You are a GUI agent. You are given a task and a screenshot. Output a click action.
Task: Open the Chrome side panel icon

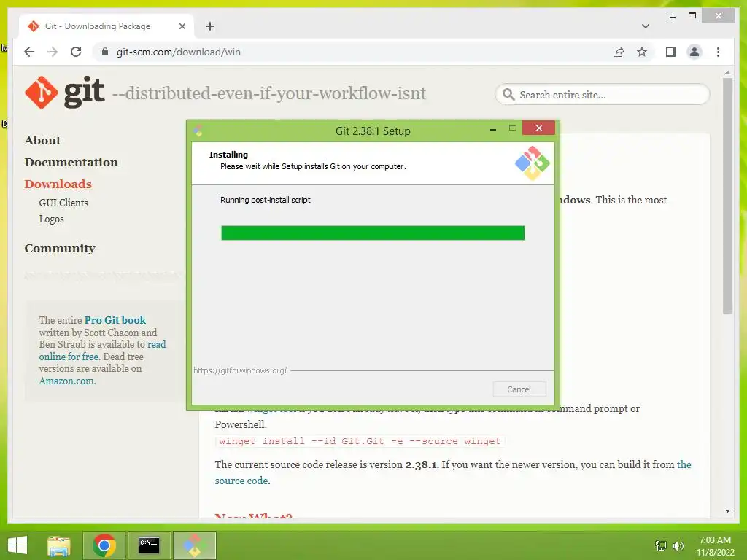tap(671, 52)
